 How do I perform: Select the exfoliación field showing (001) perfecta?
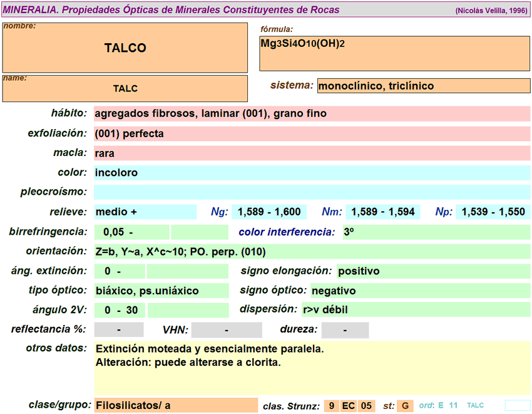point(312,134)
